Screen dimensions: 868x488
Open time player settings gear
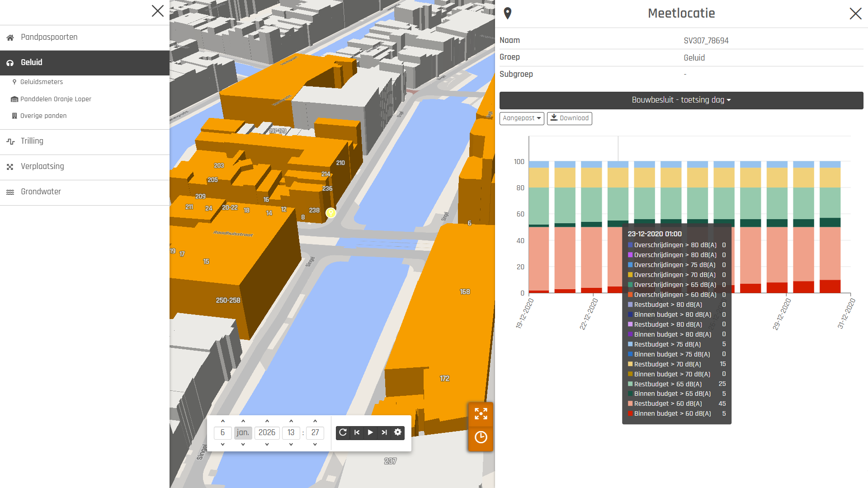(398, 432)
